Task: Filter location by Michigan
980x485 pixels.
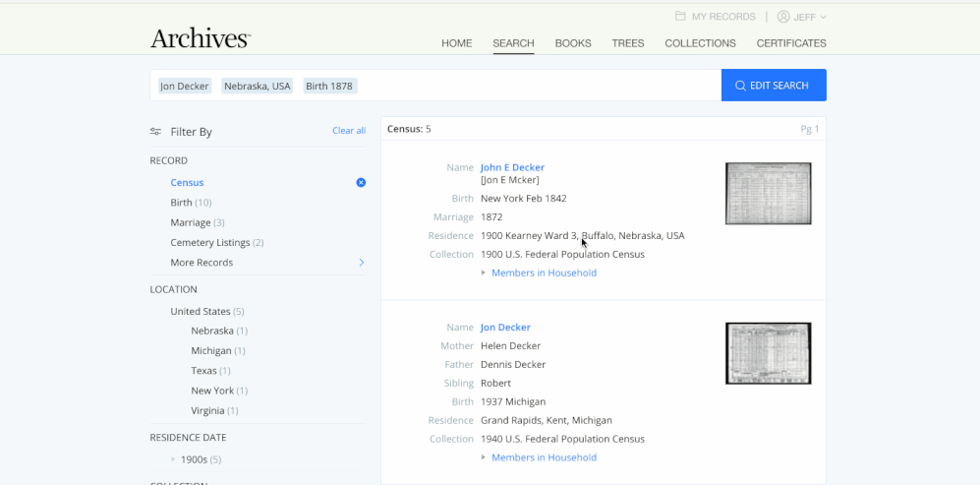Action: (x=218, y=350)
